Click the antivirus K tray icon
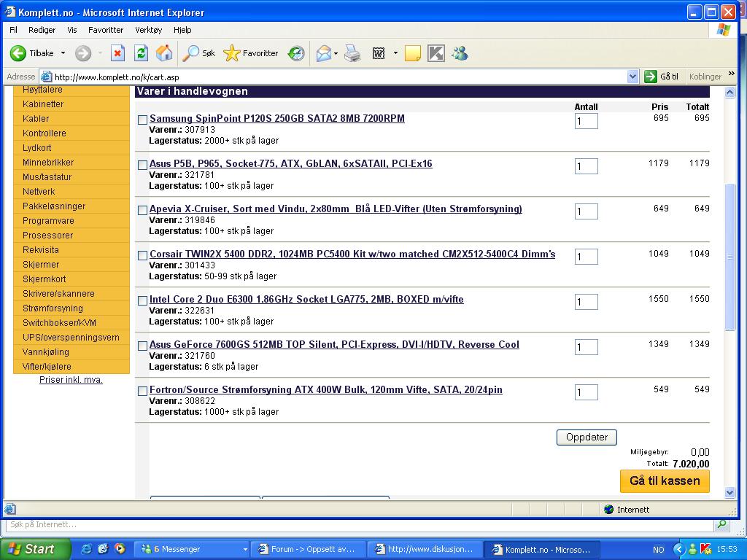The width and height of the screenshot is (747, 560). 706,549
